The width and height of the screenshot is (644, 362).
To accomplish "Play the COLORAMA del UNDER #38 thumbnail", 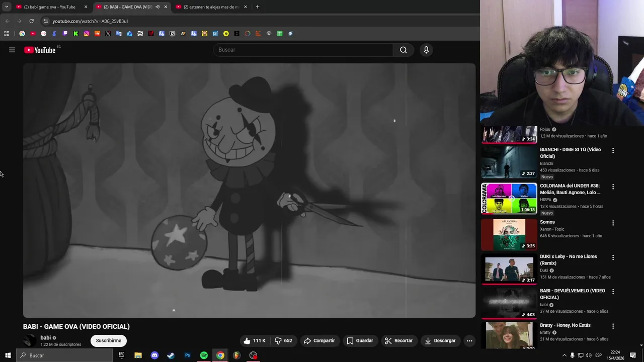I will point(509,198).
